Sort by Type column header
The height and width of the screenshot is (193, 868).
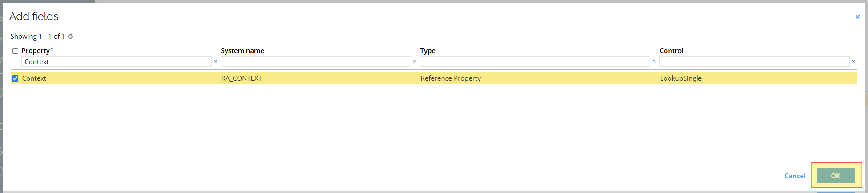coord(428,51)
